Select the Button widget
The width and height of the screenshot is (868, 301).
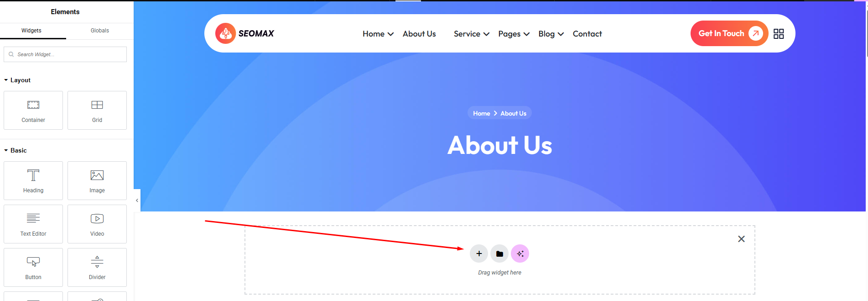33,267
